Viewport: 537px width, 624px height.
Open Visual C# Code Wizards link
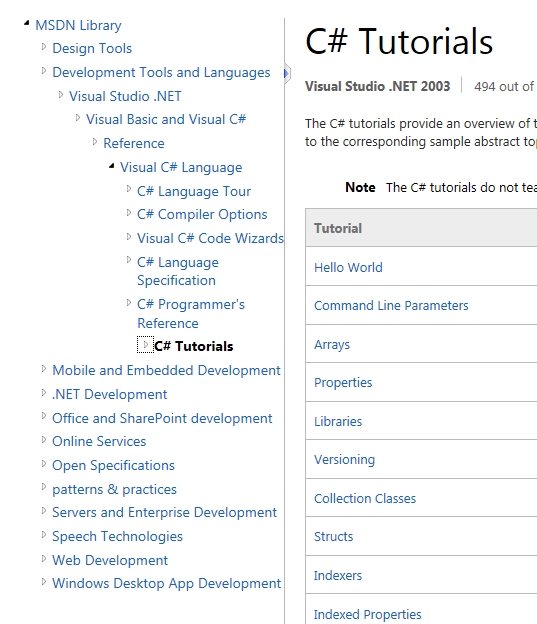pos(210,238)
